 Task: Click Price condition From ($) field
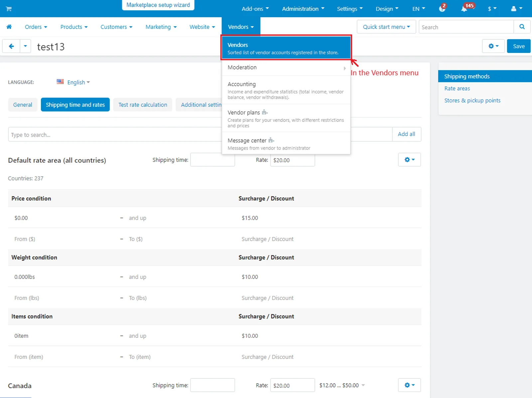coord(25,239)
